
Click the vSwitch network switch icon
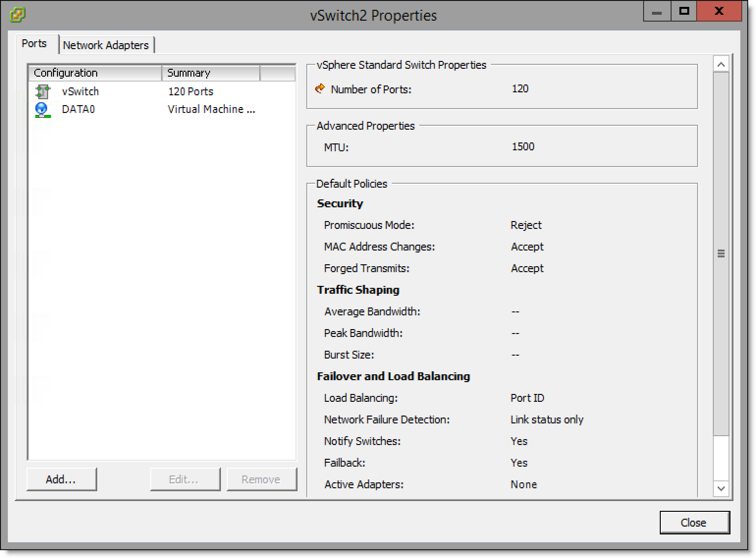(x=43, y=91)
